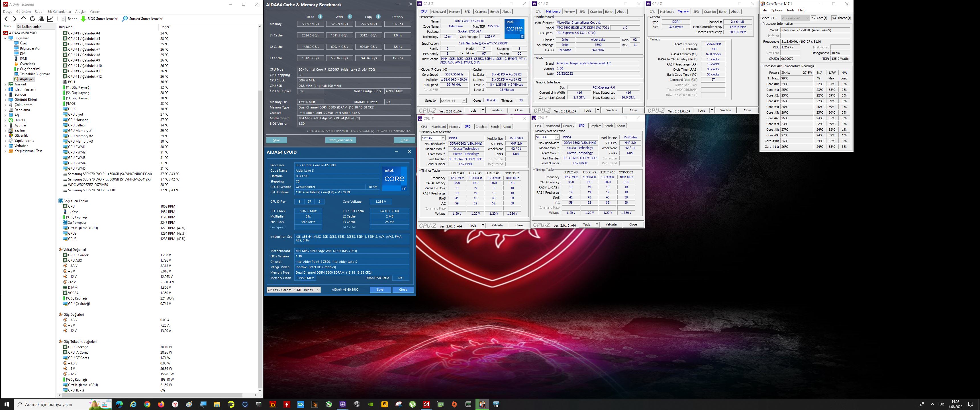Open Select CPU dropdown in Core Temp
Viewport: 980px width, 410px height.
tap(795, 18)
